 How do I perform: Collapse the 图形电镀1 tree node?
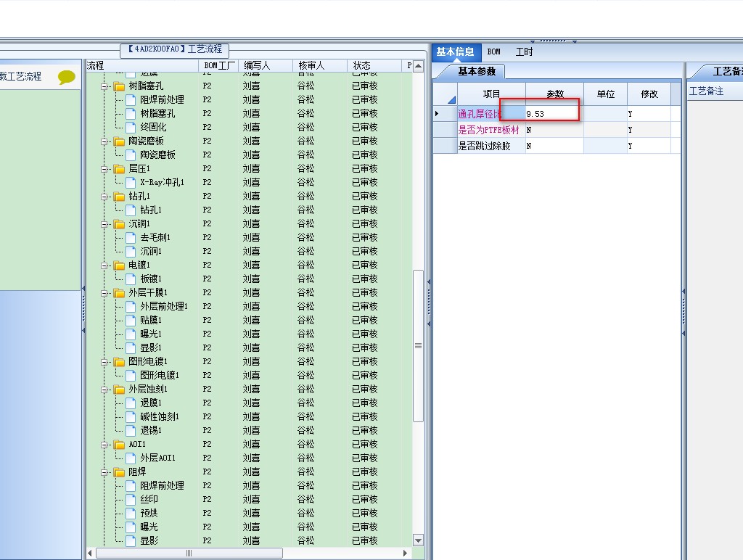(x=104, y=363)
